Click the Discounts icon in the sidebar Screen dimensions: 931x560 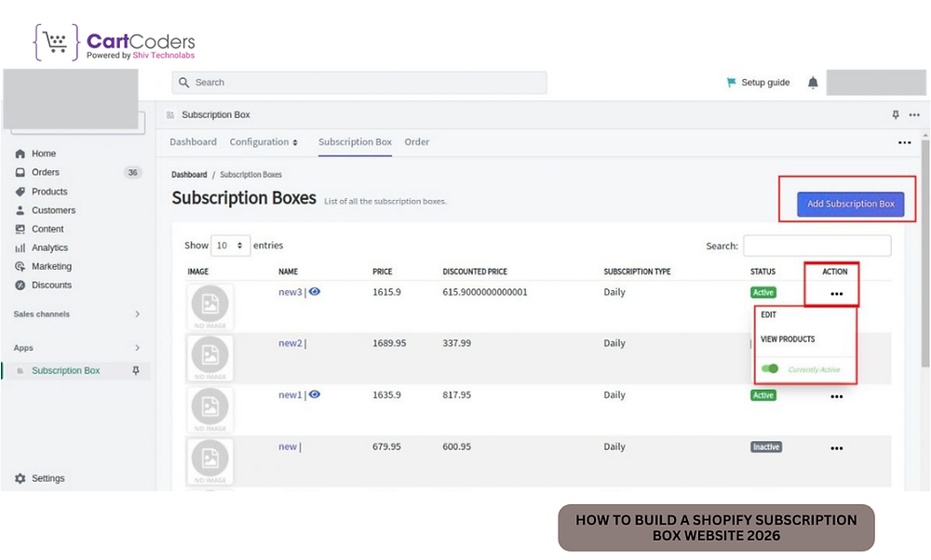coord(21,285)
